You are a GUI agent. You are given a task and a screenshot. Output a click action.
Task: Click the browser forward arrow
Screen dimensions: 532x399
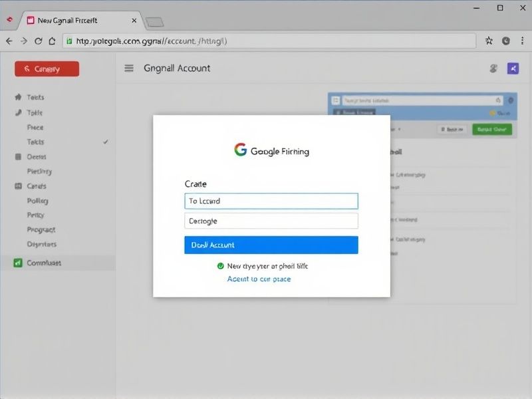click(24, 41)
